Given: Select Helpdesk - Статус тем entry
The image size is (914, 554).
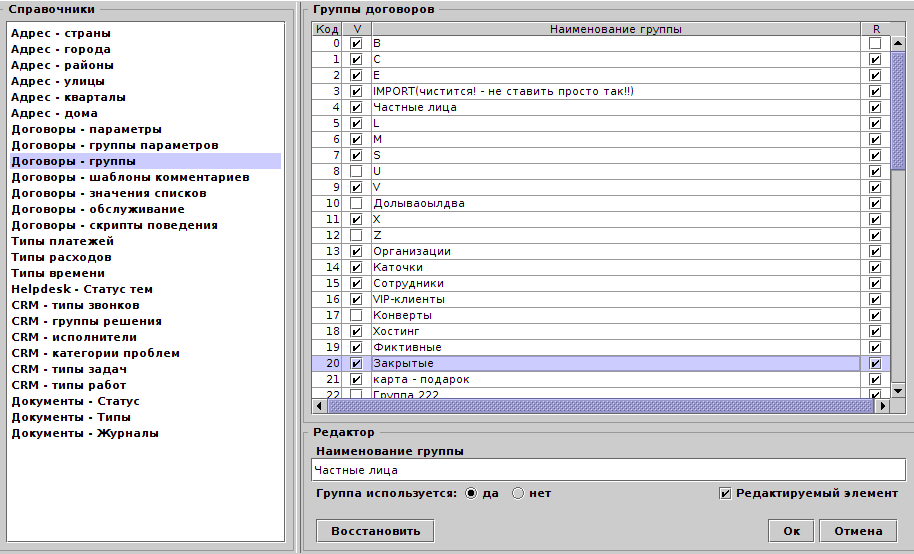Looking at the screenshot, I should (x=82, y=289).
